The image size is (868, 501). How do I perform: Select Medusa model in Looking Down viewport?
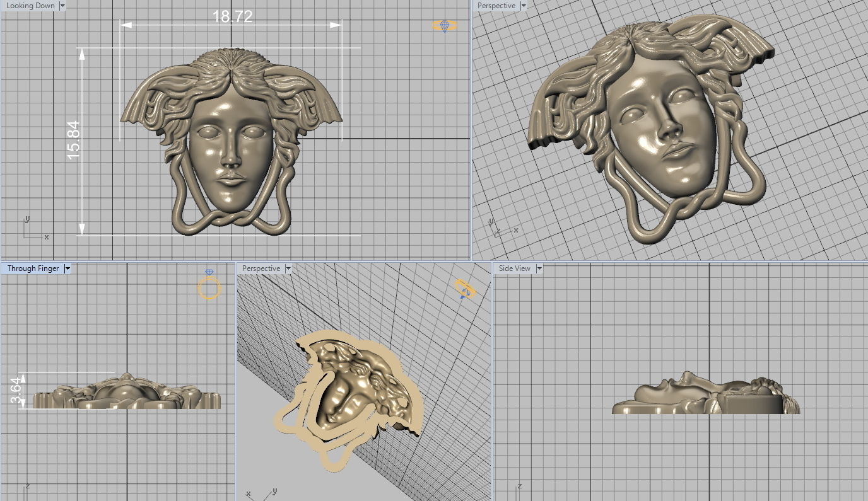pyautogui.click(x=232, y=142)
